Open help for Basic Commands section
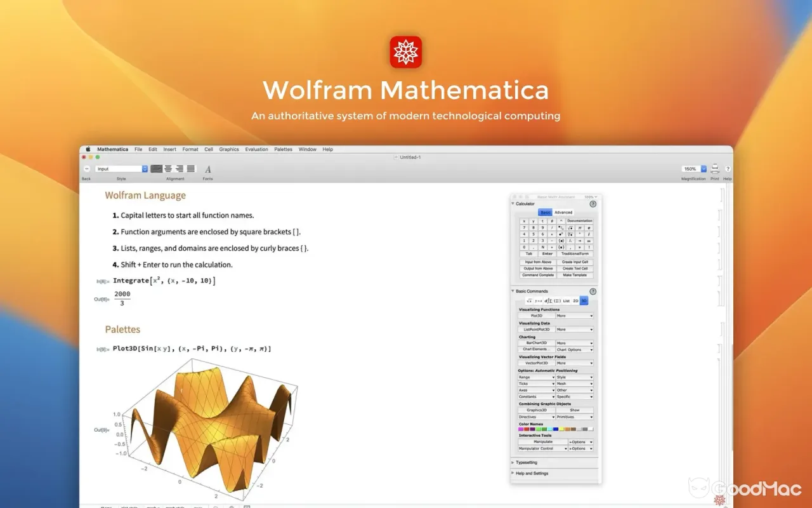 [593, 291]
